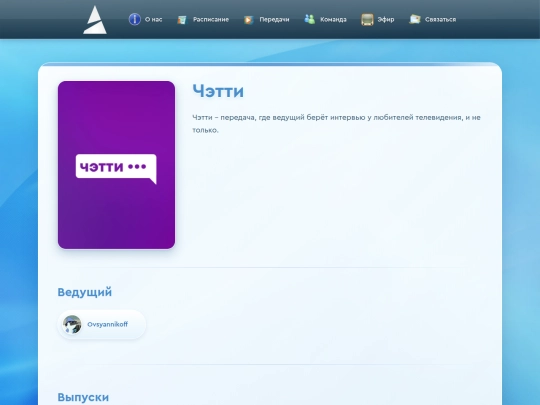
Task: Click the Ovsyannikoff round avatar picture
Action: (72, 324)
